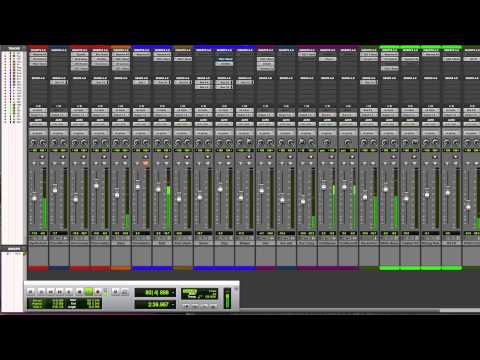Click the orange track's comments field

[x=121, y=256]
